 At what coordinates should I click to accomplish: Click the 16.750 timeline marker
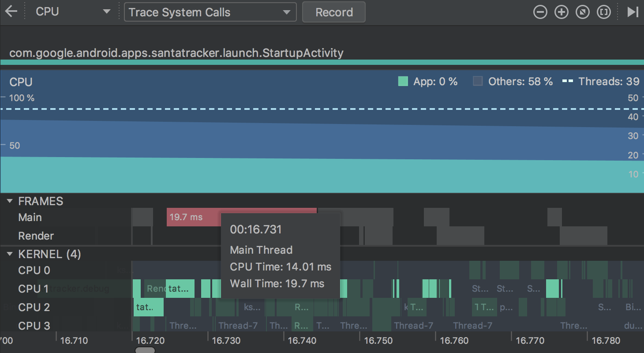pyautogui.click(x=378, y=341)
